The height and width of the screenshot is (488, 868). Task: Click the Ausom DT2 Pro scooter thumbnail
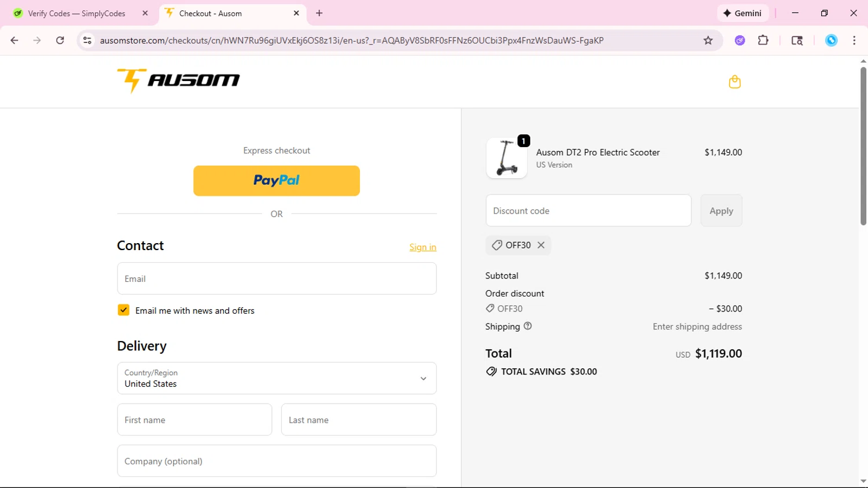pyautogui.click(x=506, y=158)
